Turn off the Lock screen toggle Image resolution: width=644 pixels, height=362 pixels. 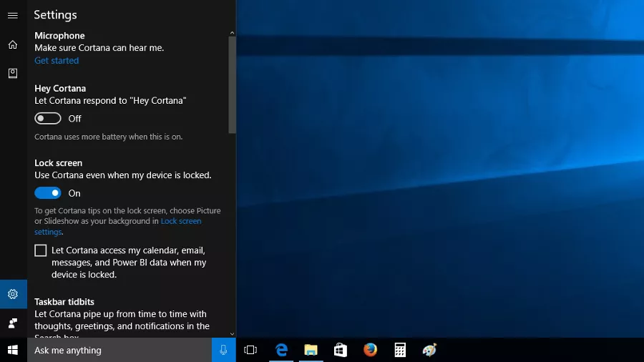click(48, 193)
